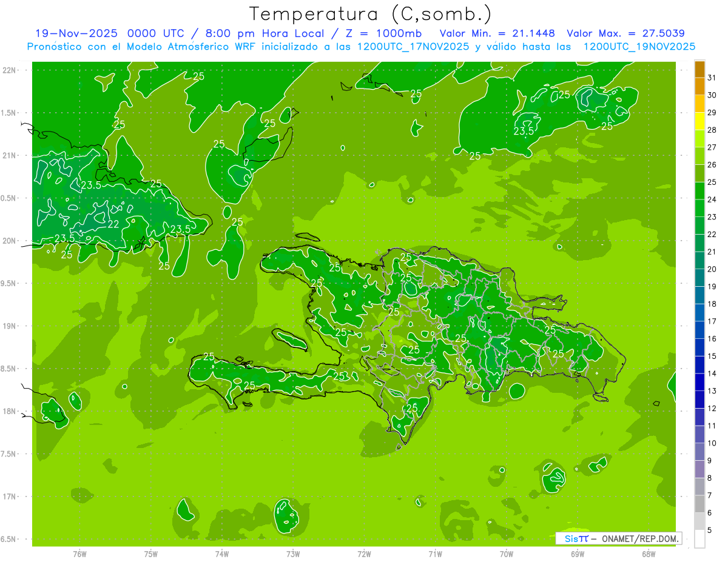Click the "69W" longitude axis label

[x=578, y=553]
